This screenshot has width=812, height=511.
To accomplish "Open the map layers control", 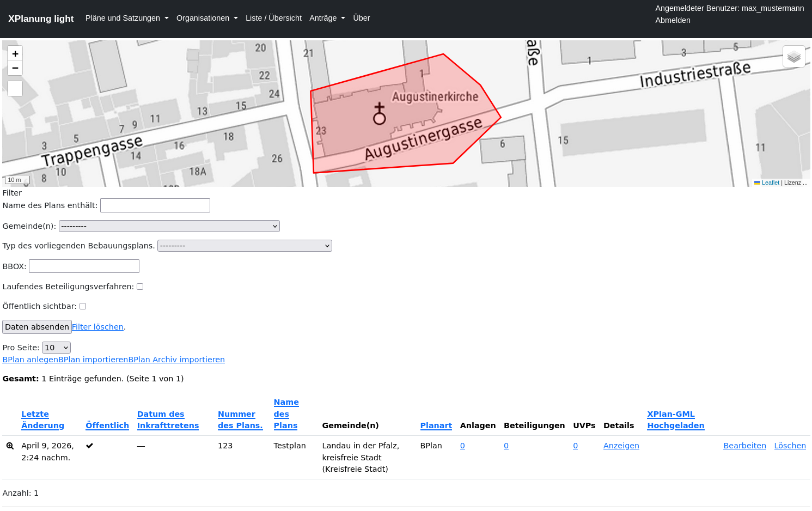I will click(x=793, y=57).
